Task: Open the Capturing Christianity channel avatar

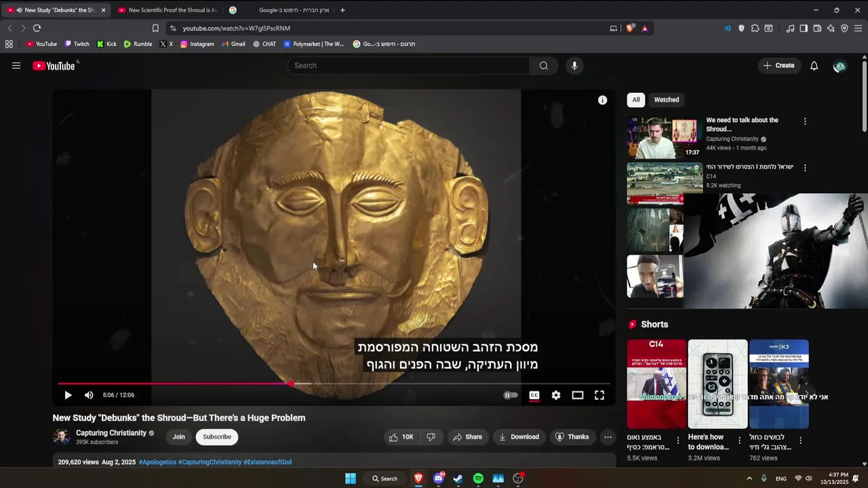Action: (x=62, y=437)
